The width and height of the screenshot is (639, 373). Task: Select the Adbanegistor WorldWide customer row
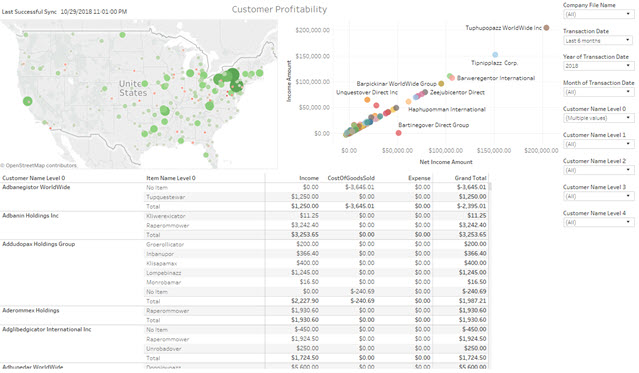pyautogui.click(x=36, y=188)
